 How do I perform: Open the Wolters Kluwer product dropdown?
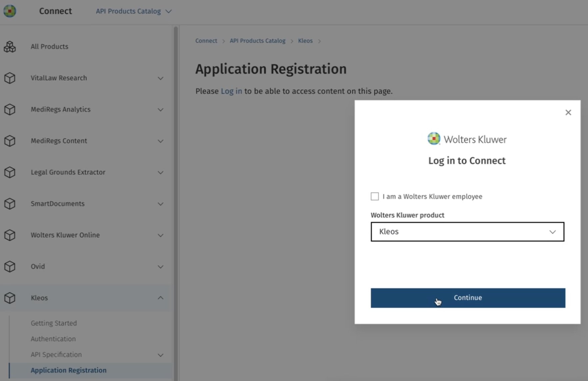[x=467, y=232]
